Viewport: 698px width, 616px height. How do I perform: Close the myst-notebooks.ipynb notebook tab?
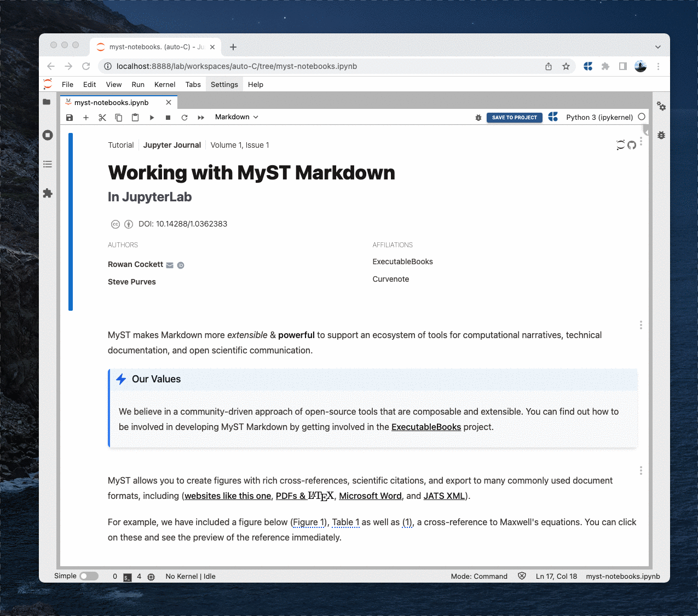tap(169, 102)
